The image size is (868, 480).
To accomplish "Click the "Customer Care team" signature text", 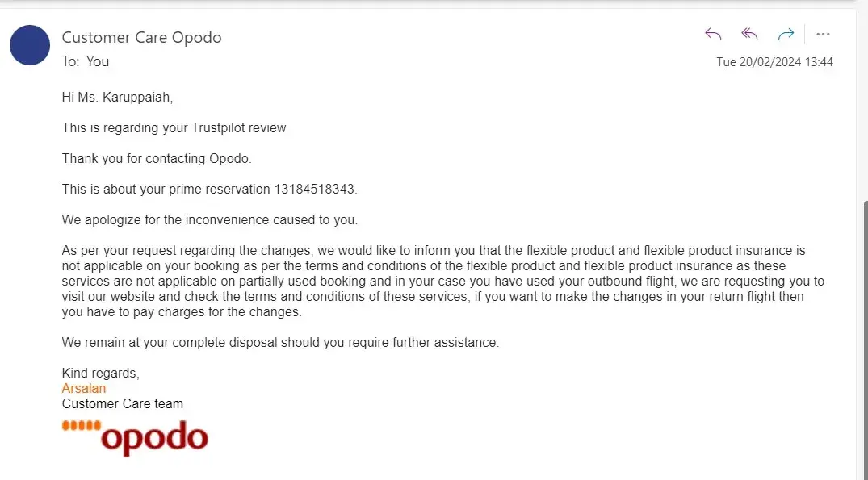I will click(122, 403).
